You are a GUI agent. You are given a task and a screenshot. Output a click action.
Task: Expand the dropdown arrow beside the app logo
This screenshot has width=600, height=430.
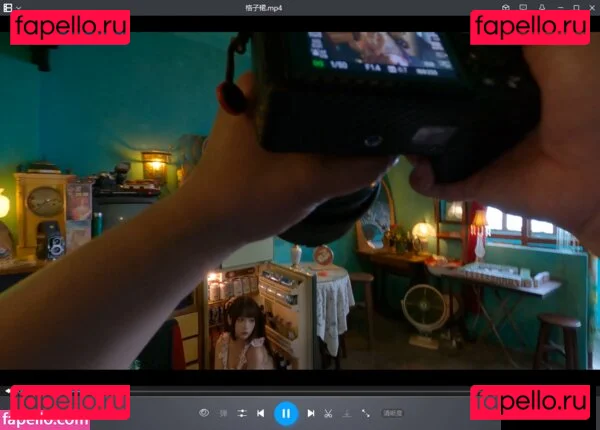[x=19, y=7]
